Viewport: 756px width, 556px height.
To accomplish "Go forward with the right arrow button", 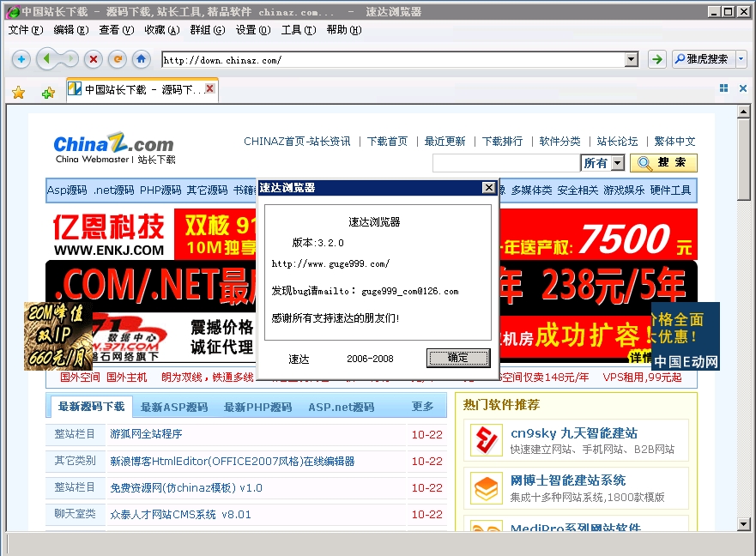I will [x=71, y=59].
